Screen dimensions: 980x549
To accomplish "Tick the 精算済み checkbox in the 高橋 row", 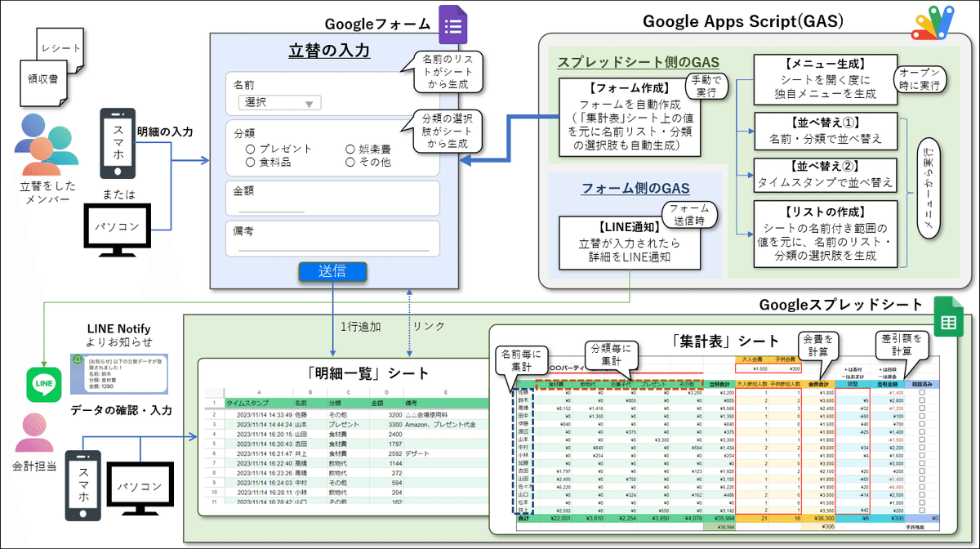I will (x=921, y=408).
